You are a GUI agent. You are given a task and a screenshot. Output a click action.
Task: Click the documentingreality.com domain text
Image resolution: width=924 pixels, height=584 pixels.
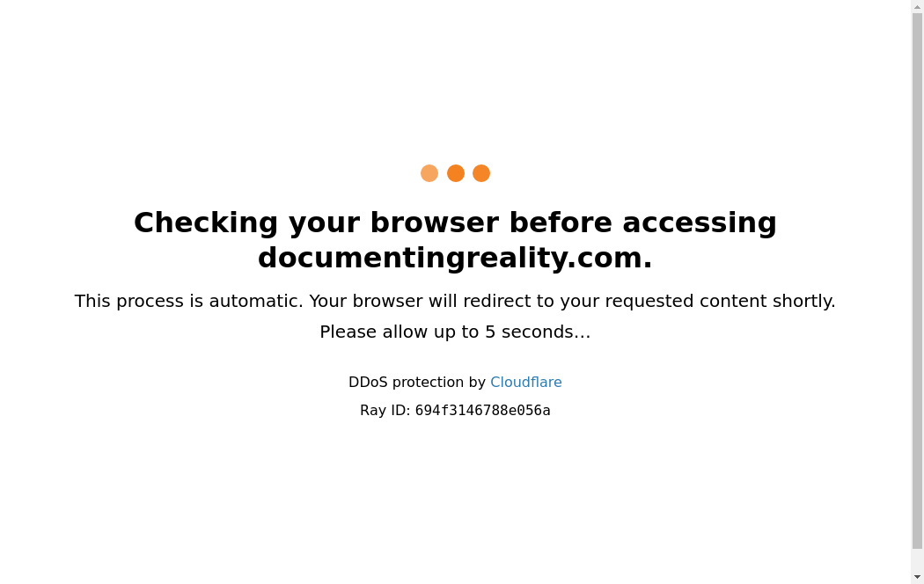[x=455, y=258]
